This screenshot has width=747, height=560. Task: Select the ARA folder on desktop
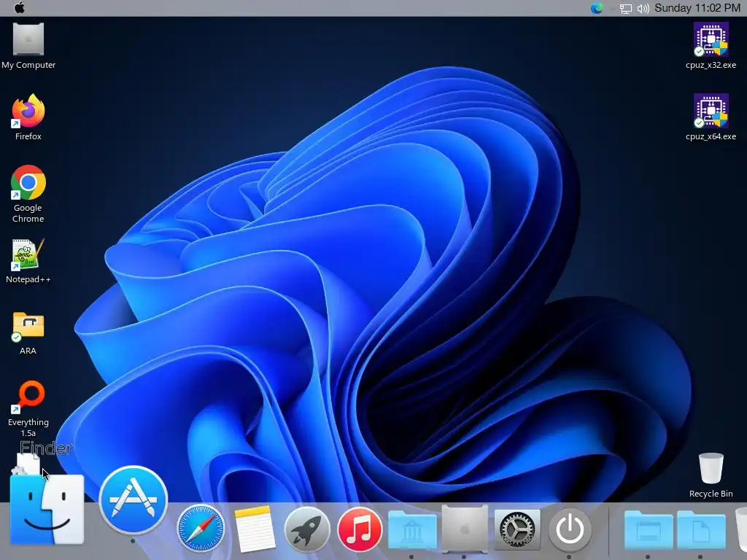(28, 332)
